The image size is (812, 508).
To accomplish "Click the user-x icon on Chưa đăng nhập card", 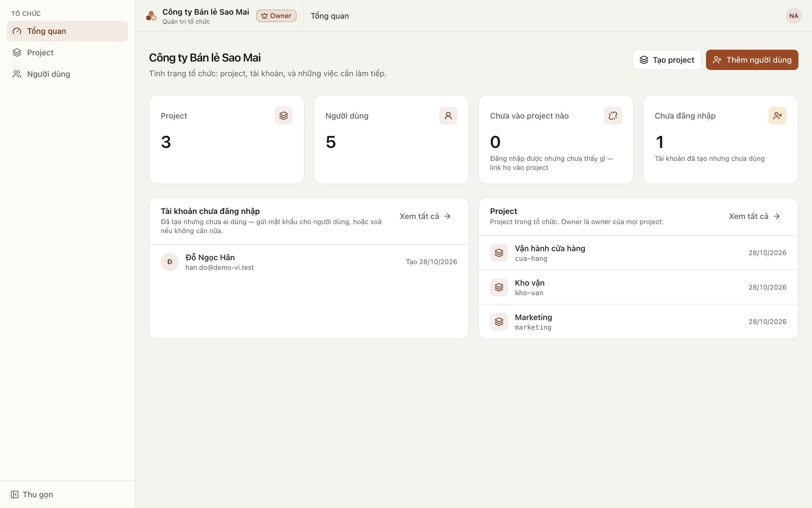I will [777, 116].
